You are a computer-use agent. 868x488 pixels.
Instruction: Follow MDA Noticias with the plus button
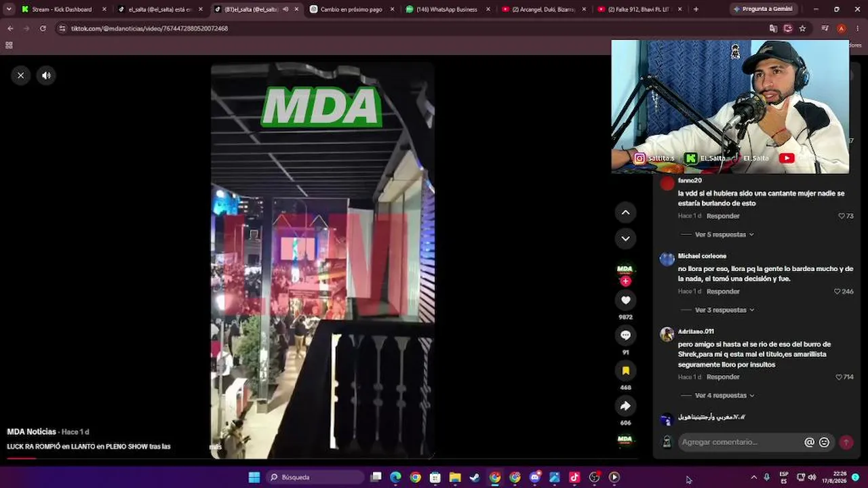(625, 281)
